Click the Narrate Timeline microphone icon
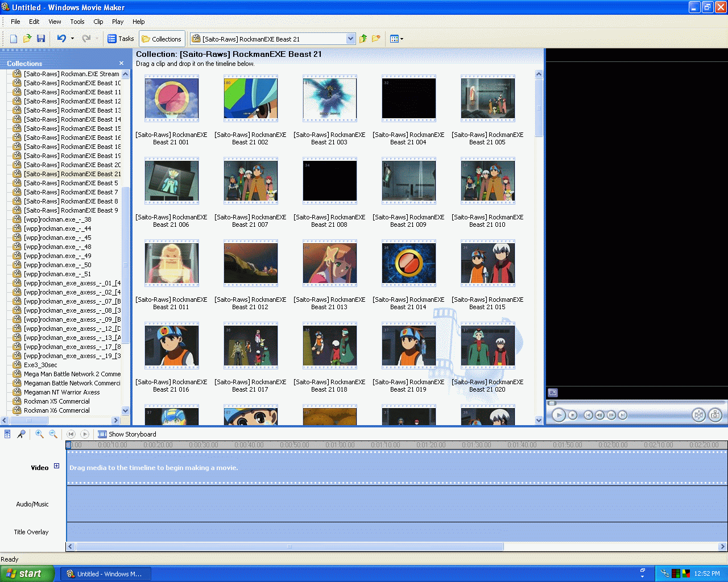 point(21,434)
